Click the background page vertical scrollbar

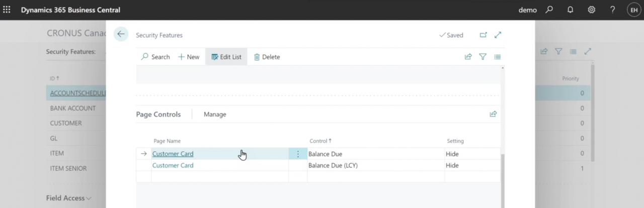tap(592, 113)
